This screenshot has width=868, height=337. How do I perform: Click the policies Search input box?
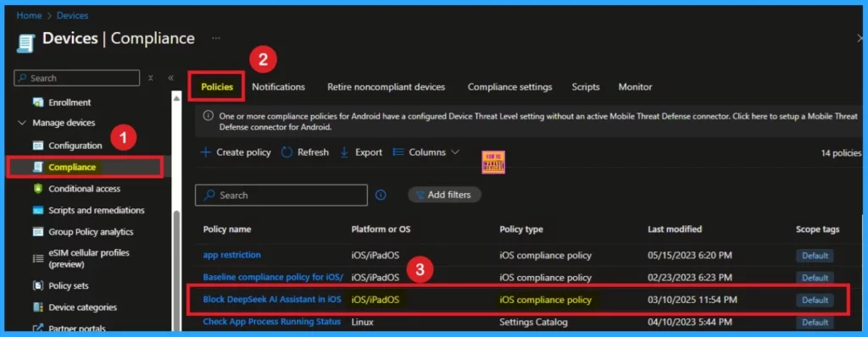click(x=281, y=196)
